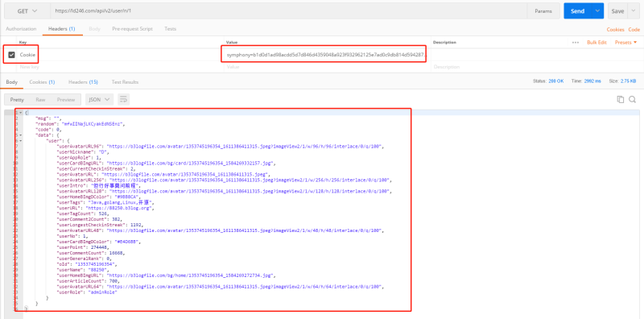
Task: Click the "userName": "88250" line
Action: coord(83,270)
